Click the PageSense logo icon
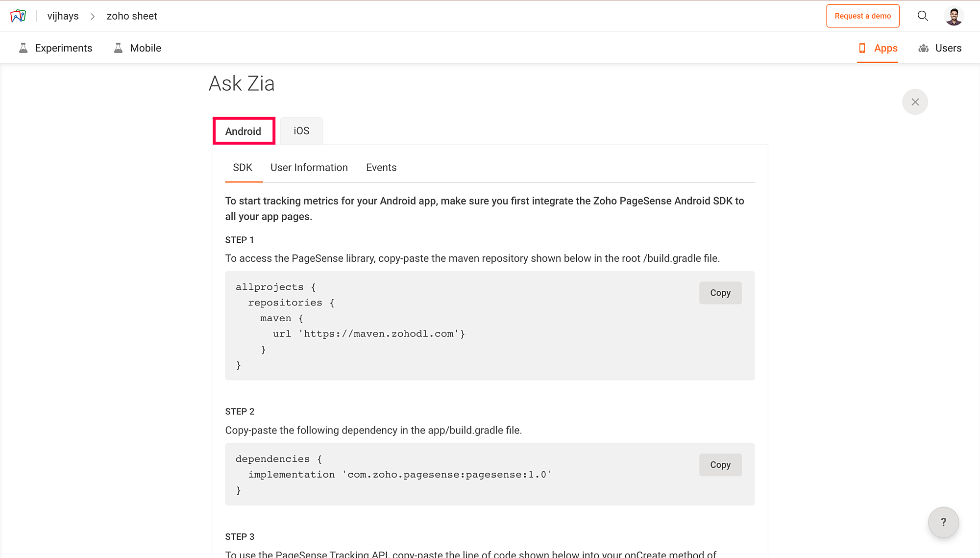The image size is (980, 558). click(x=18, y=16)
